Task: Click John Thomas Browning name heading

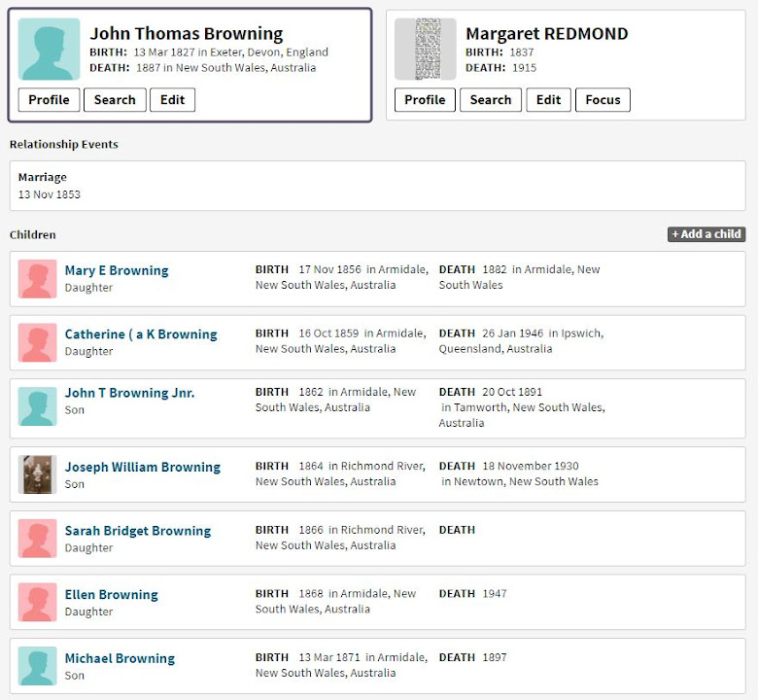Action: coord(187,34)
